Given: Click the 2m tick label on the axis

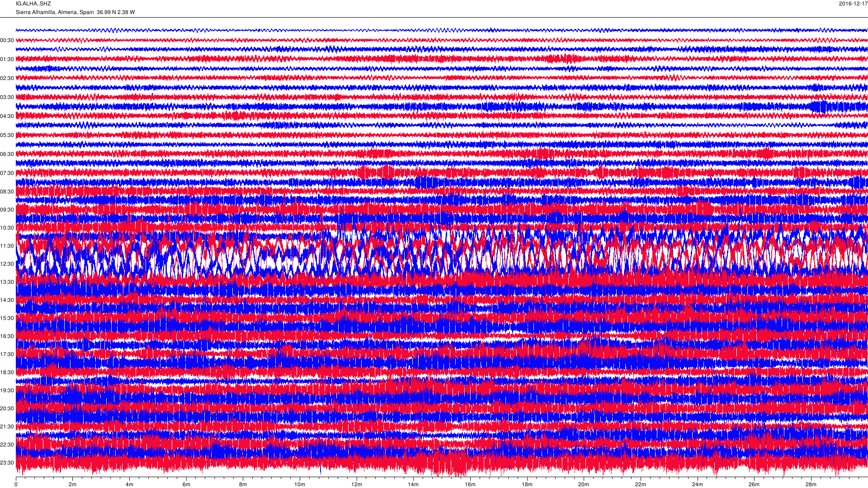Looking at the screenshot, I should pos(72,484).
